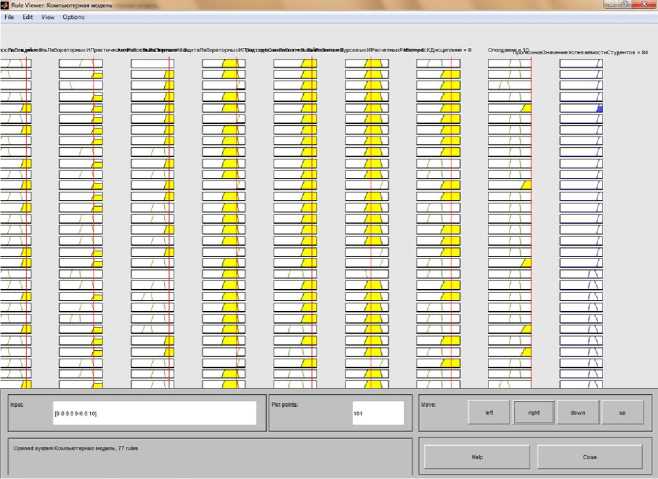Screen dimensions: 658x479
Task: Focus the Plot points field showing 101
Action: (378, 413)
